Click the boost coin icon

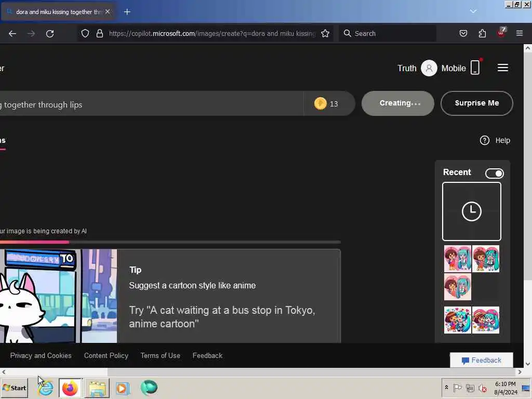tap(320, 103)
